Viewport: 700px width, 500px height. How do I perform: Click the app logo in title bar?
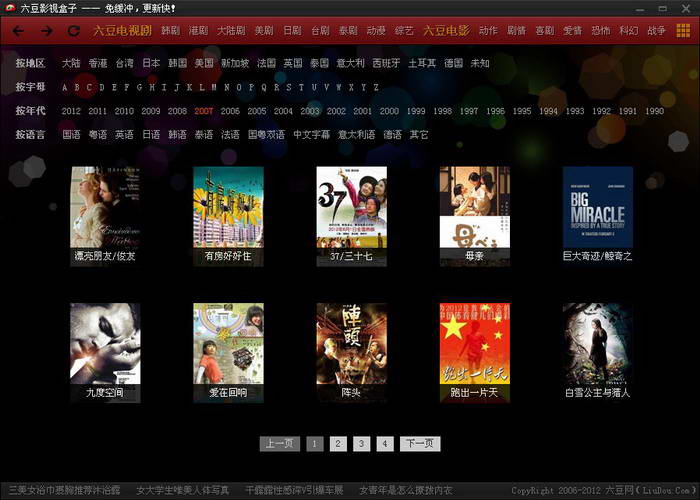pyautogui.click(x=10, y=8)
